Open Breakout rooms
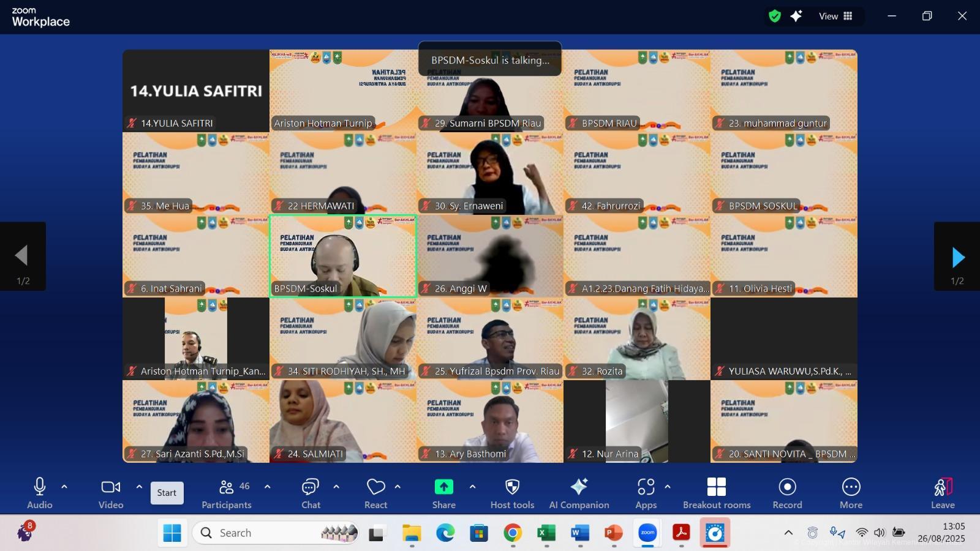Image resolution: width=980 pixels, height=551 pixels. tap(716, 493)
